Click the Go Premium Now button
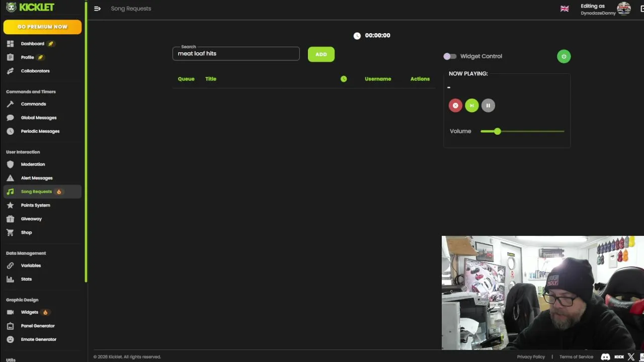This screenshot has height=362, width=644. click(x=42, y=27)
